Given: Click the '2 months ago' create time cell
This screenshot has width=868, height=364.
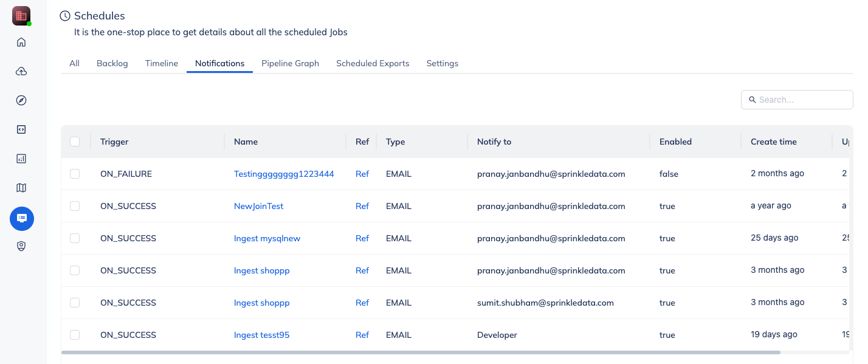Looking at the screenshot, I should click(777, 173).
